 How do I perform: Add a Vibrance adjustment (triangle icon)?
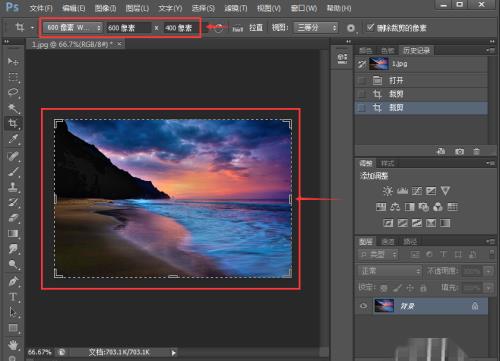445,191
